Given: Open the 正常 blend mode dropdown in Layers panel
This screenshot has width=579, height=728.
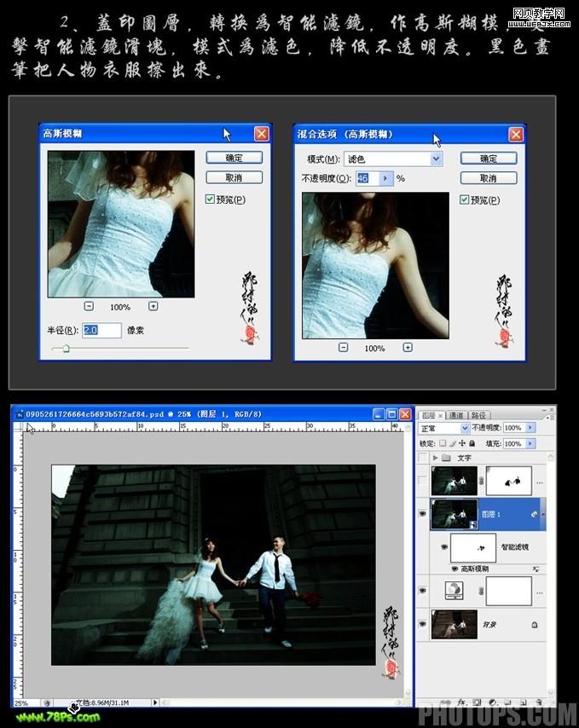Looking at the screenshot, I should point(465,428).
